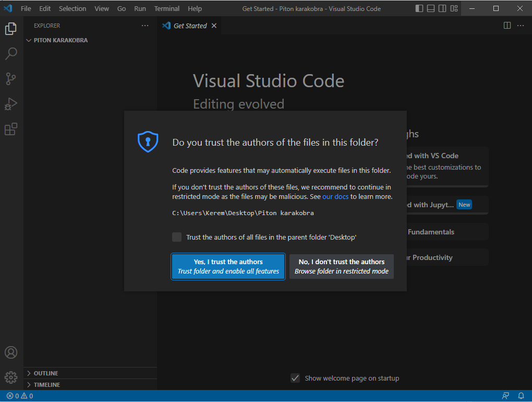Click the errors and warnings status indicator
The image size is (532, 402).
click(x=20, y=396)
